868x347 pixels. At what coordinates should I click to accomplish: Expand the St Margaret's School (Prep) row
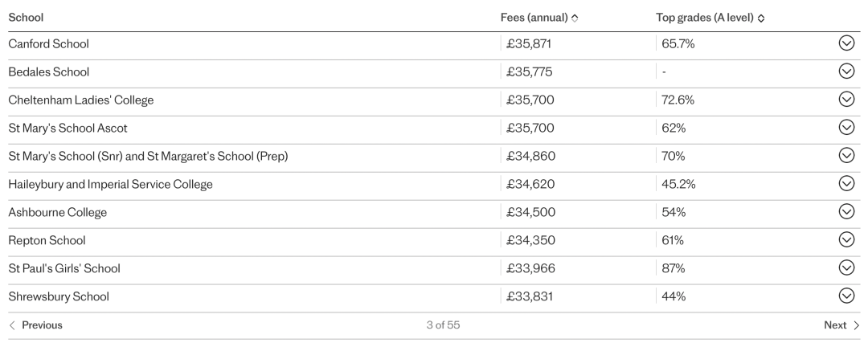pos(846,156)
